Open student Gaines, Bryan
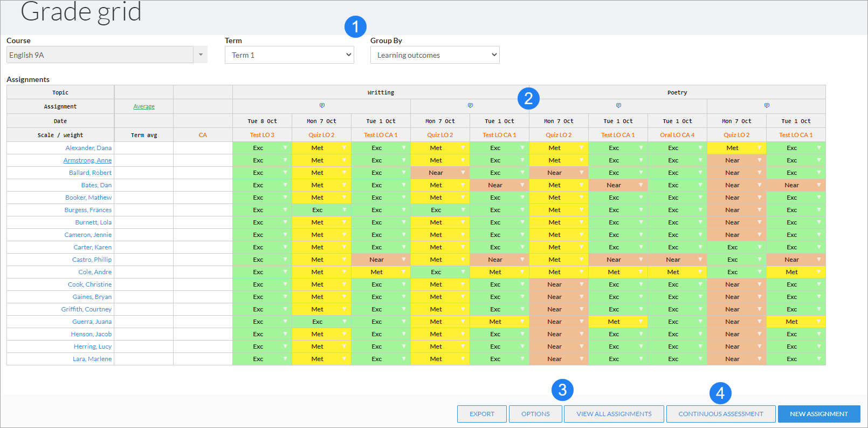This screenshot has height=428, width=868. point(92,297)
